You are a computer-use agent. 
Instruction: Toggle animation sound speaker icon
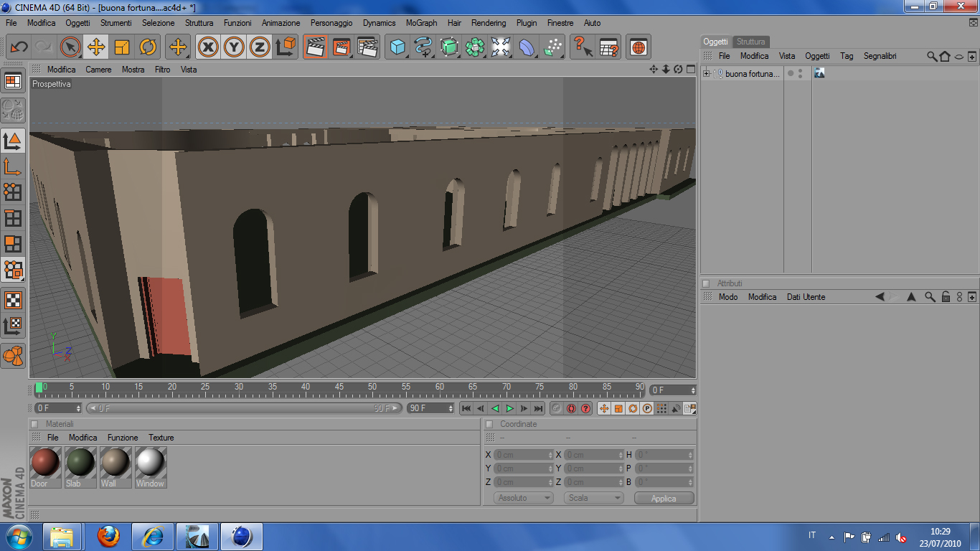[676, 408]
